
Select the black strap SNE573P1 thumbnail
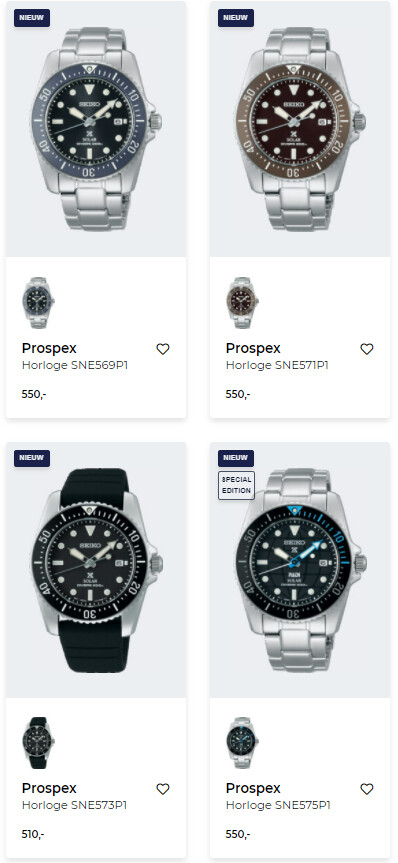(39, 743)
